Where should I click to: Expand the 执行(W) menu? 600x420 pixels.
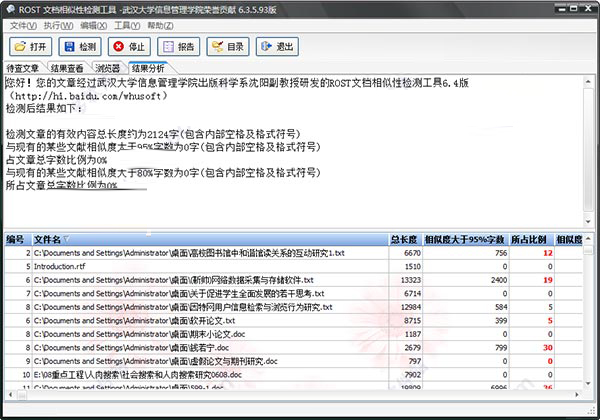coord(58,24)
